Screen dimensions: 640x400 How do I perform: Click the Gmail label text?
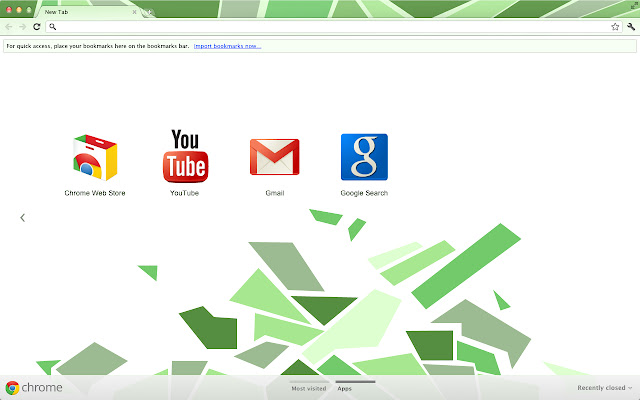pos(275,193)
